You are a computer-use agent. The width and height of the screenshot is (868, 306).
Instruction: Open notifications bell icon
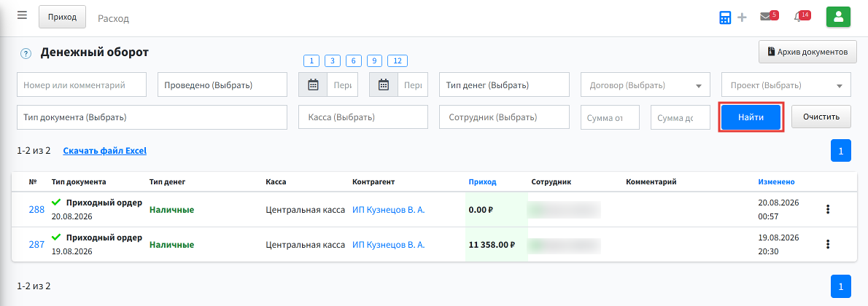coord(798,17)
